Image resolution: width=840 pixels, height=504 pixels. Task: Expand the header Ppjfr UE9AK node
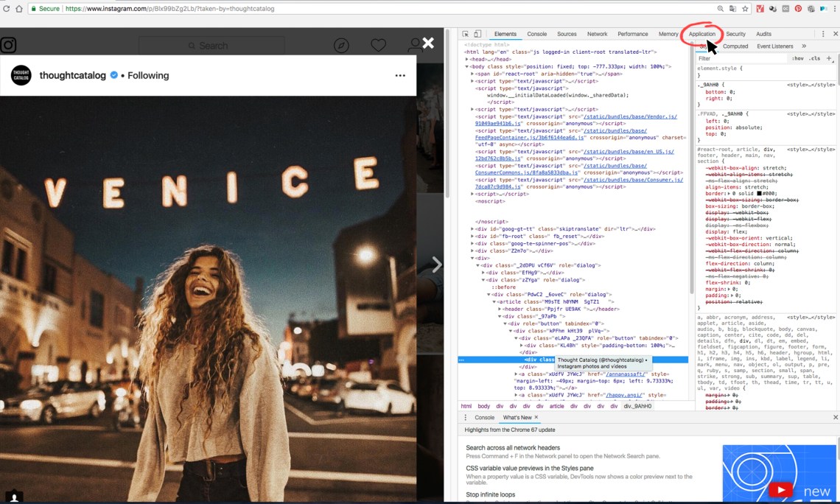[x=500, y=309]
